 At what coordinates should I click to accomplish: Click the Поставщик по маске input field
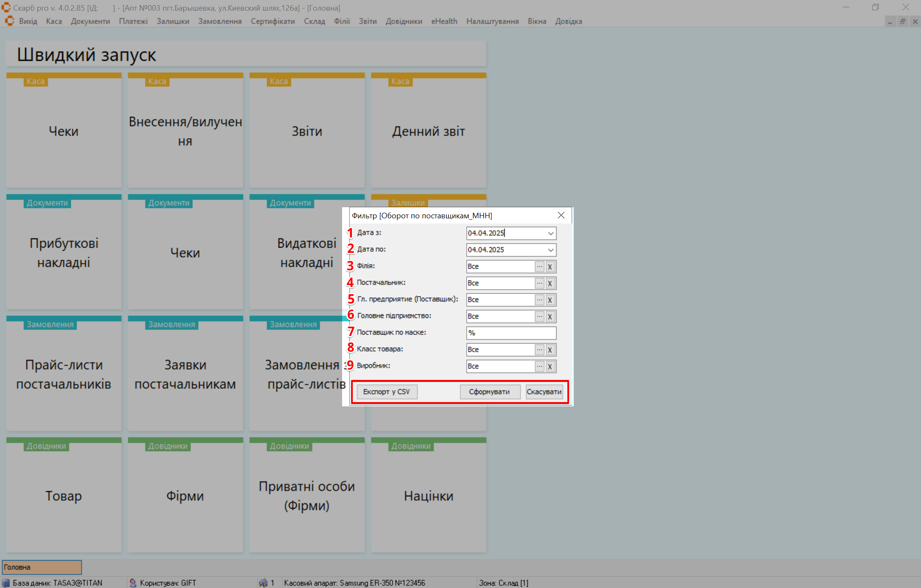pyautogui.click(x=511, y=333)
